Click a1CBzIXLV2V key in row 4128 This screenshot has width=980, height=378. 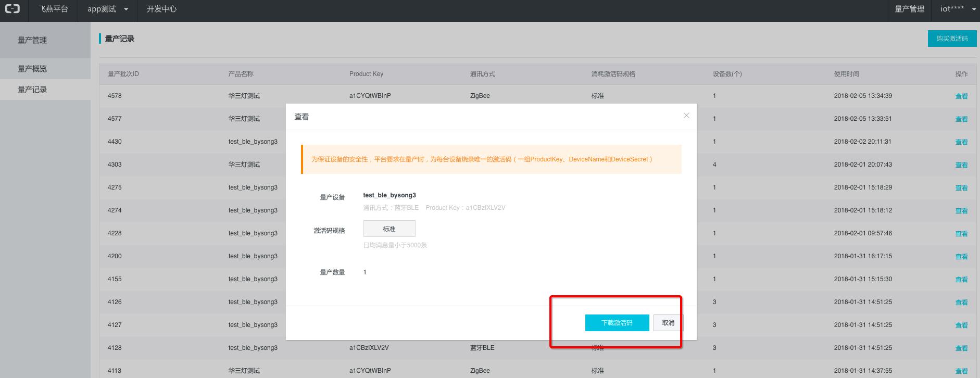pyautogui.click(x=369, y=348)
